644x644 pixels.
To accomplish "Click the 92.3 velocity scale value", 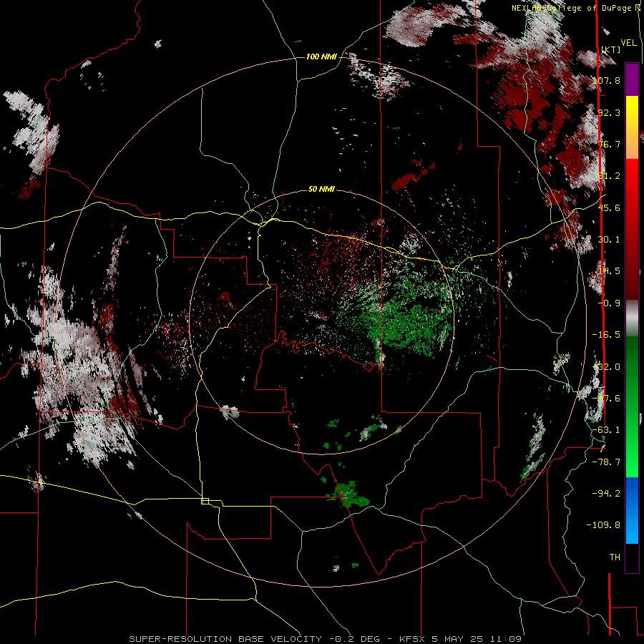I will [609, 112].
